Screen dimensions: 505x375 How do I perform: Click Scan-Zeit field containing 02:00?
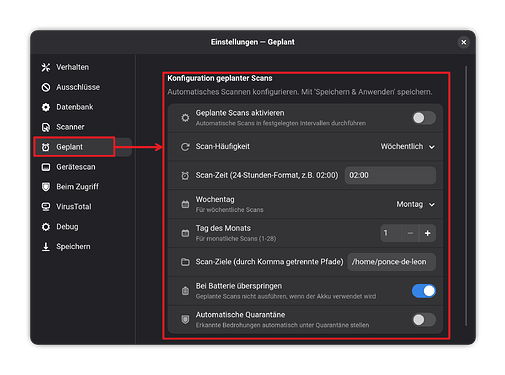coord(390,175)
